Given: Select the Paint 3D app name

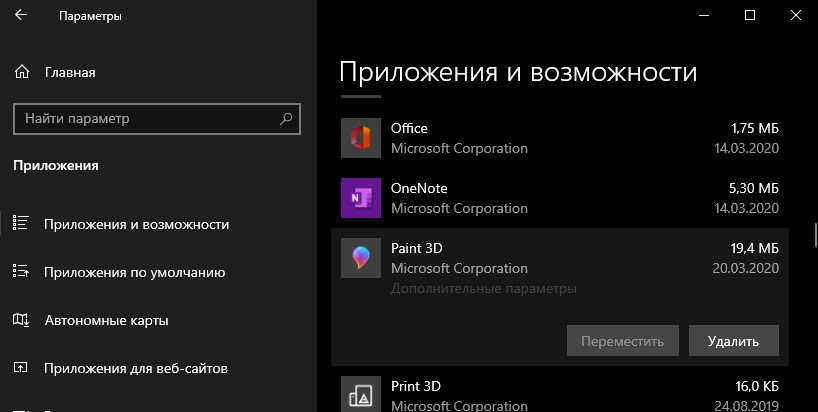Looking at the screenshot, I should click(x=416, y=248).
